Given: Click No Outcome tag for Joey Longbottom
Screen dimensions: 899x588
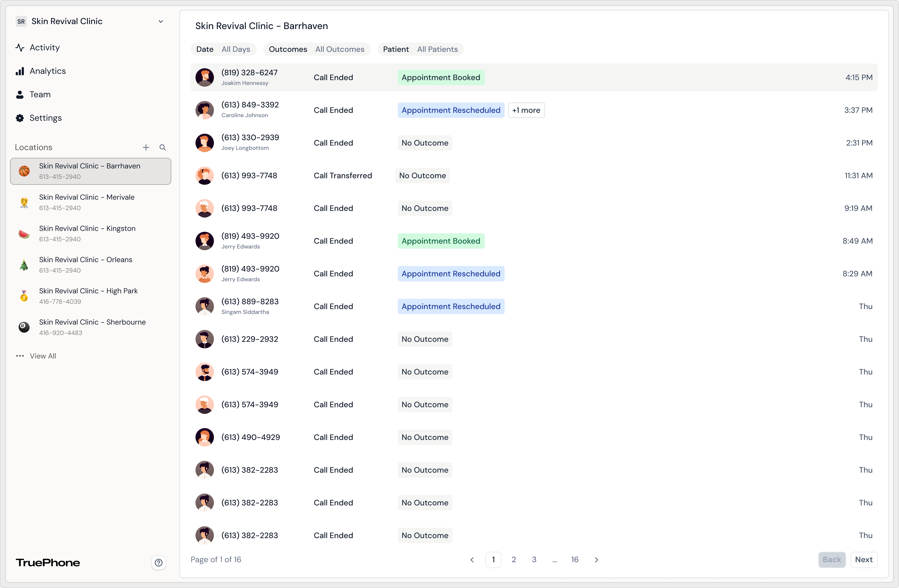Looking at the screenshot, I should click(x=425, y=143).
